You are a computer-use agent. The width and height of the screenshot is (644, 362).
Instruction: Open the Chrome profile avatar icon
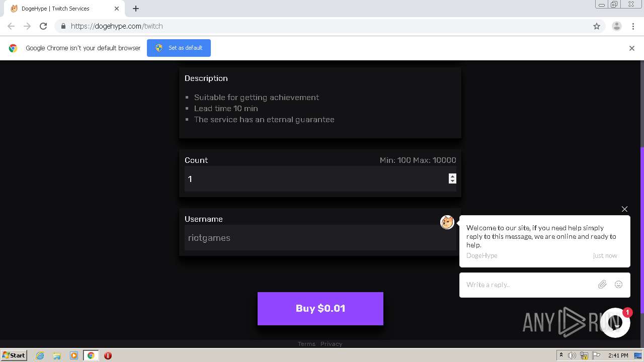click(x=616, y=26)
